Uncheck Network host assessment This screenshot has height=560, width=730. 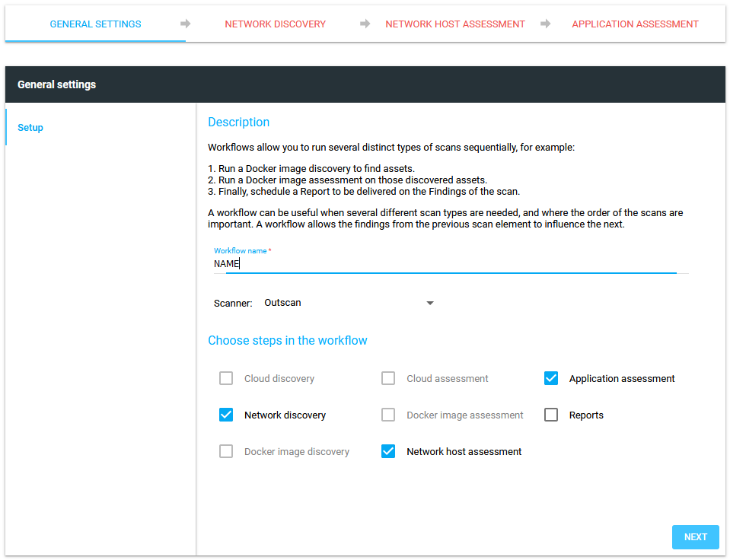388,450
